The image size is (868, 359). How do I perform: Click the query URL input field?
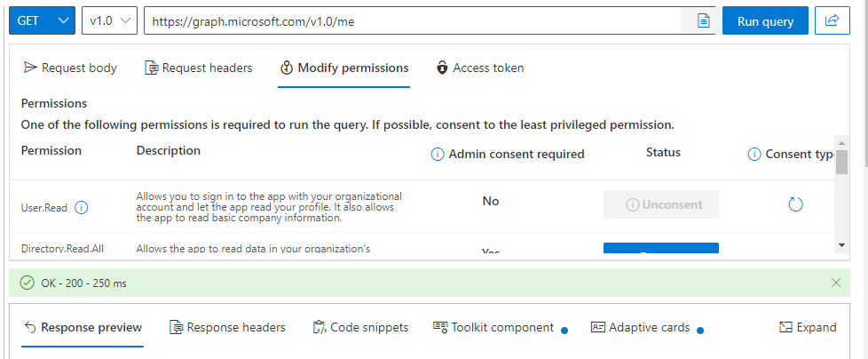pyautogui.click(x=414, y=21)
